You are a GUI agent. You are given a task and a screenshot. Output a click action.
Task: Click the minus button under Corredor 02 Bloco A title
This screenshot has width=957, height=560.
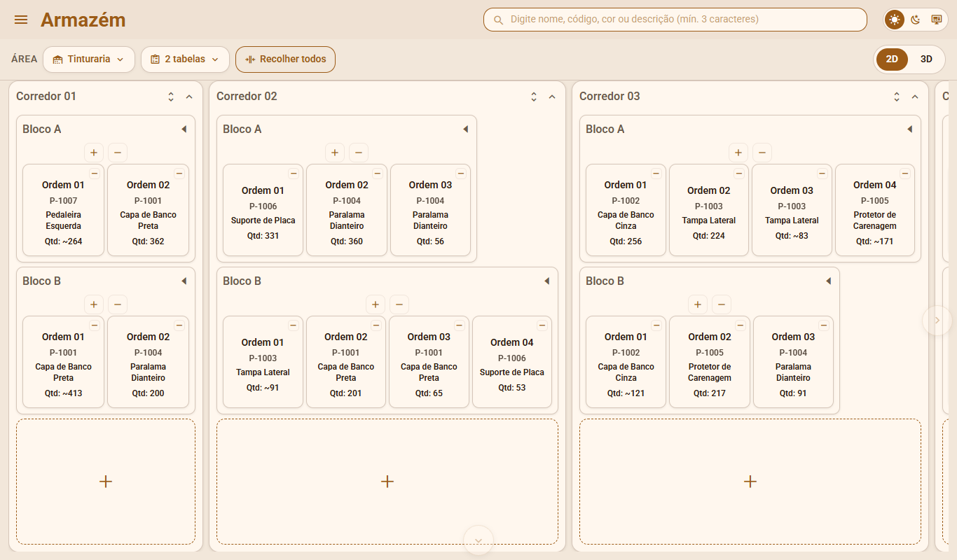click(x=359, y=152)
